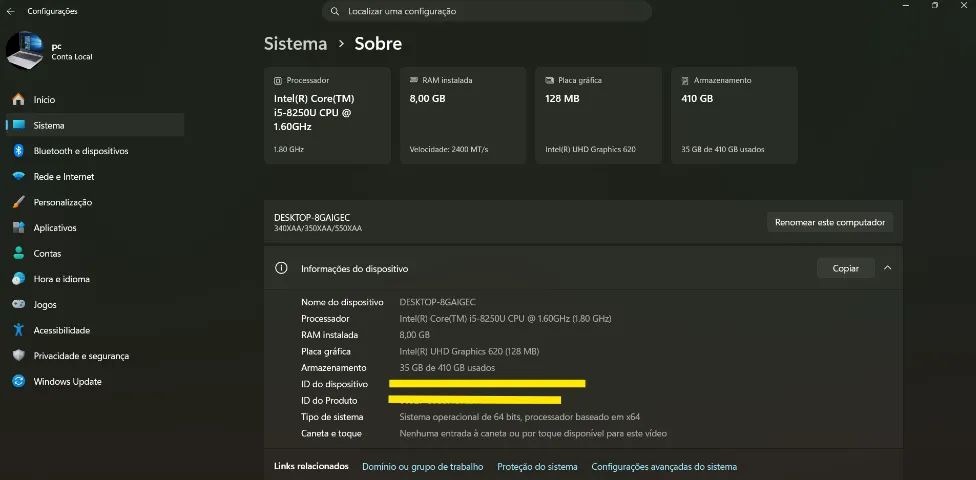Minimize the Configurações window
The width and height of the screenshot is (976, 480).
click(x=906, y=5)
